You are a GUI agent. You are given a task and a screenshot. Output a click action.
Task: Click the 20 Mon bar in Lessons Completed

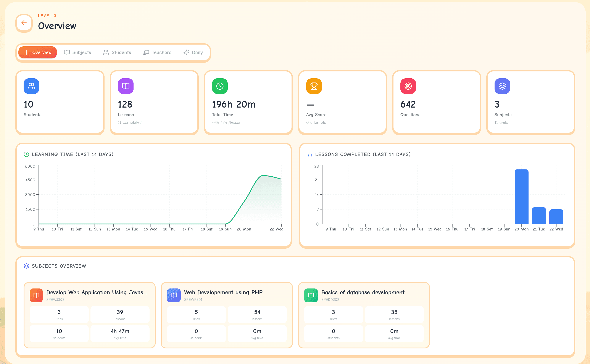click(521, 197)
